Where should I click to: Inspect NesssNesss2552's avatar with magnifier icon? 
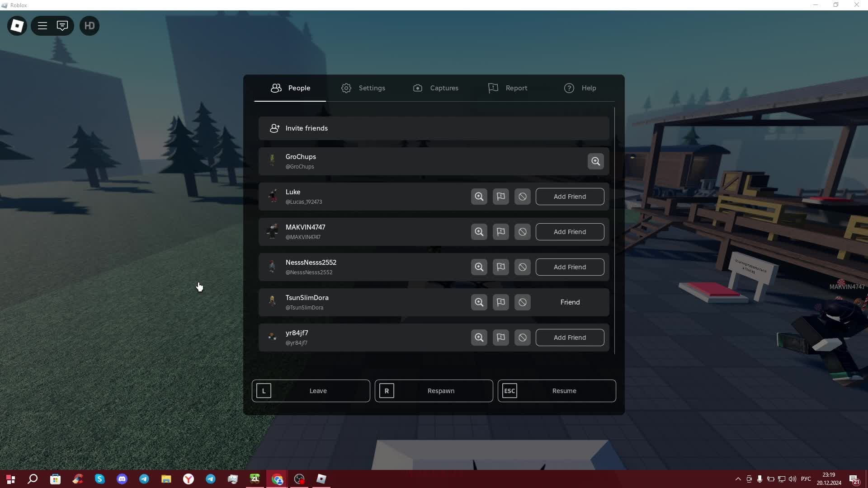[x=479, y=267]
